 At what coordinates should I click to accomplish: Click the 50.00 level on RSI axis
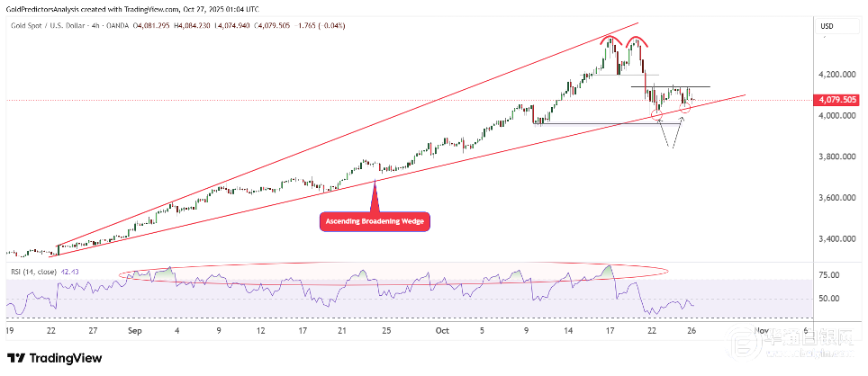tap(828, 300)
